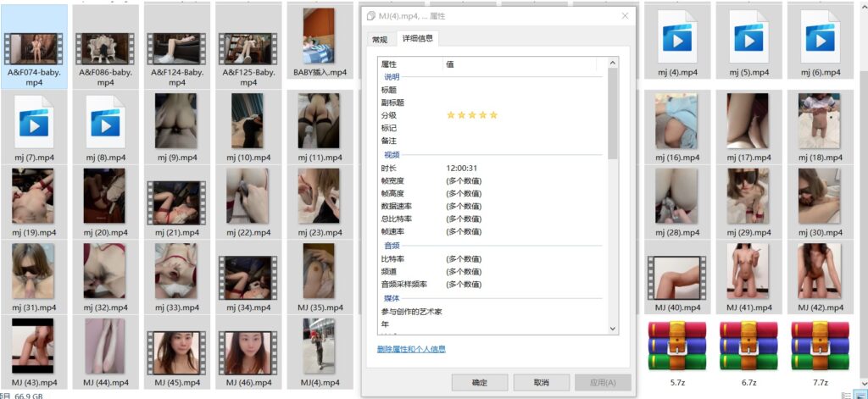Select the 5.7z archive icon

tap(676, 346)
